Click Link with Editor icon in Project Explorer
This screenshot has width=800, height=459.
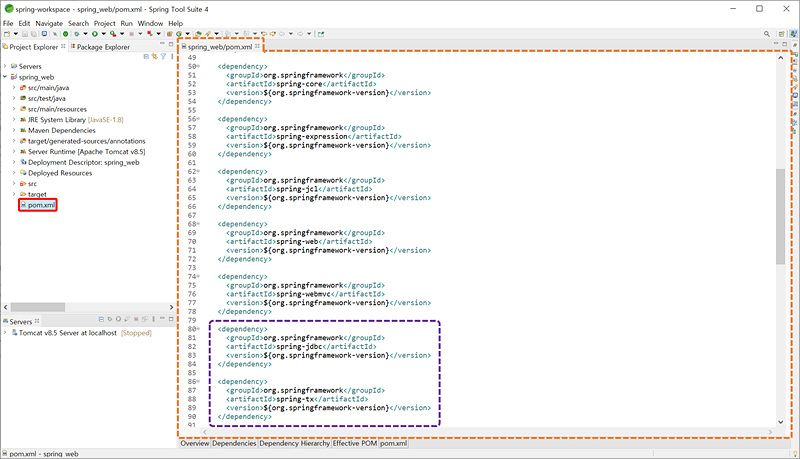point(154,56)
